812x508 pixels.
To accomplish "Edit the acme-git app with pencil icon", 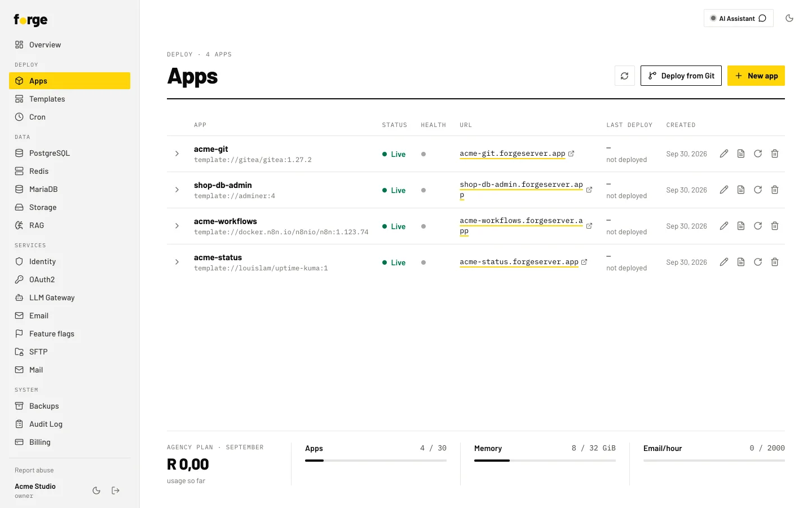I will coord(724,154).
